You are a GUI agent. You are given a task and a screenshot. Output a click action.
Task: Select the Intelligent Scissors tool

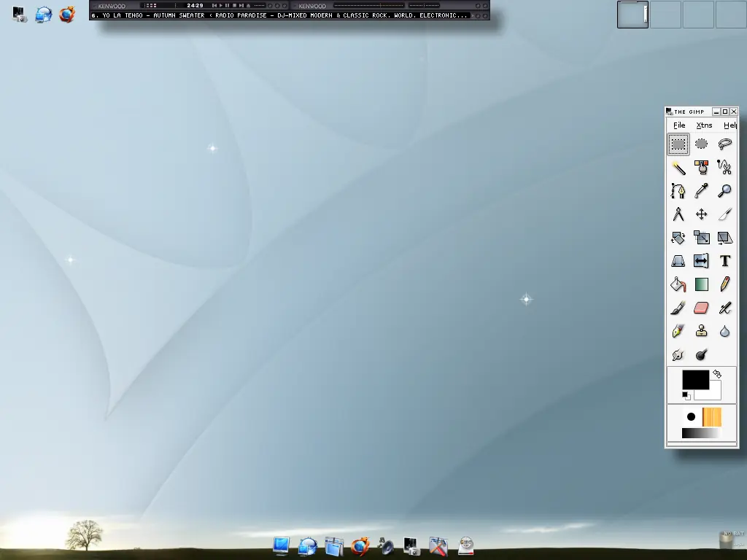coord(724,168)
